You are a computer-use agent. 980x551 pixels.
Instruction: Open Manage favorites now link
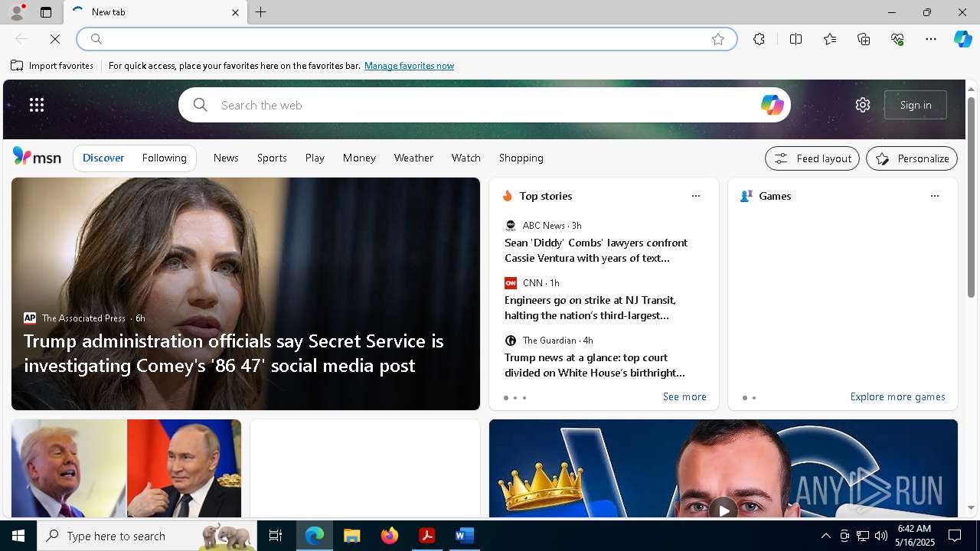click(409, 66)
